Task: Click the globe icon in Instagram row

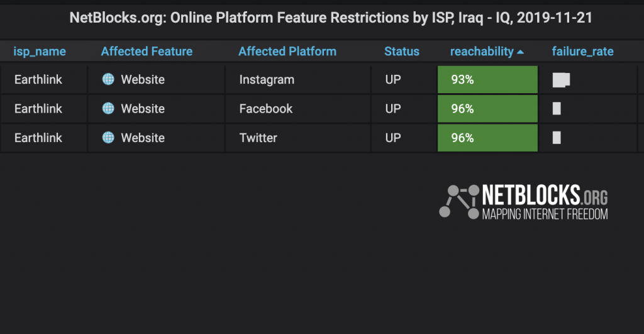Action: (x=108, y=79)
